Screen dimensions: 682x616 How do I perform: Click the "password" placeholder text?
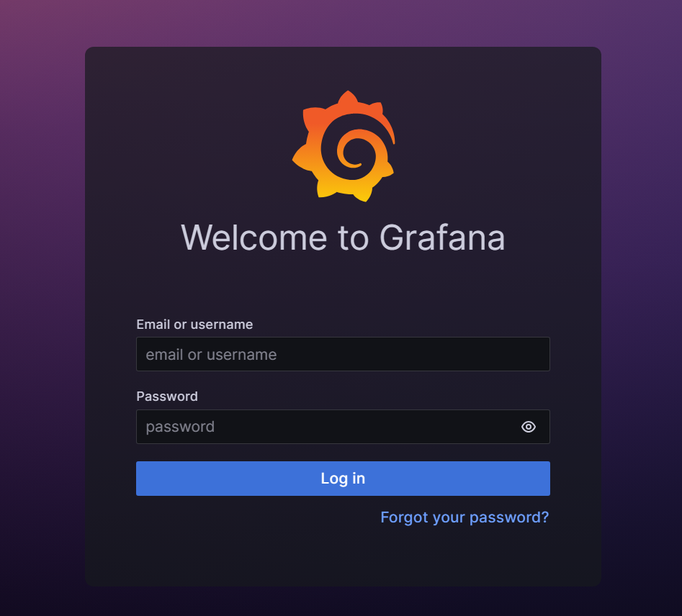pos(180,427)
